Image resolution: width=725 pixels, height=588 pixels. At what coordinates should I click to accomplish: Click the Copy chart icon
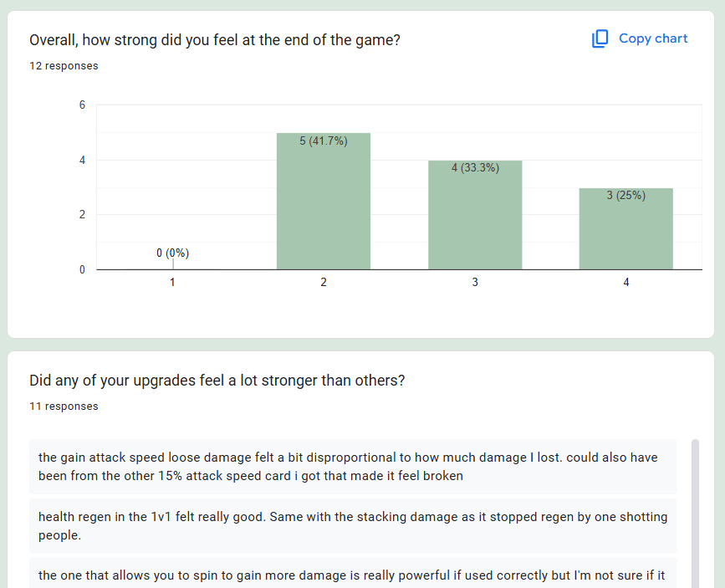pos(600,38)
